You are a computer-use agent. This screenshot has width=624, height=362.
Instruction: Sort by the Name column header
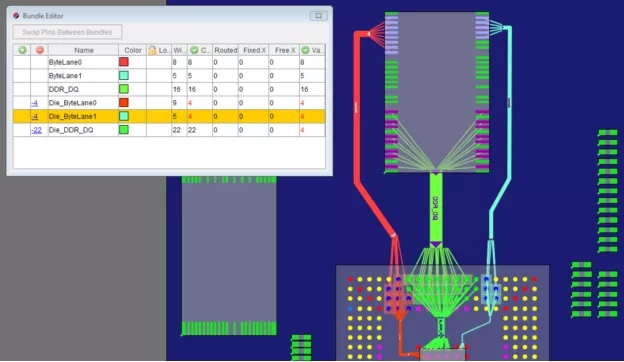click(84, 50)
